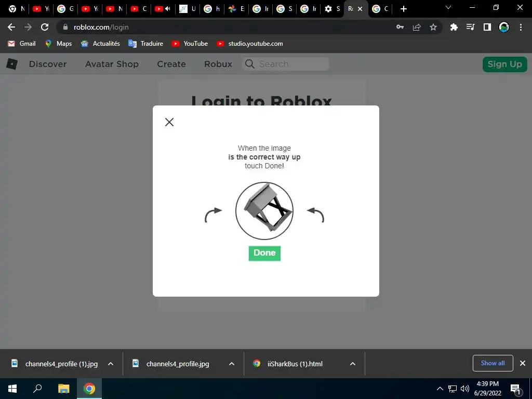Open taskbar search
532x399 pixels.
click(x=37, y=389)
